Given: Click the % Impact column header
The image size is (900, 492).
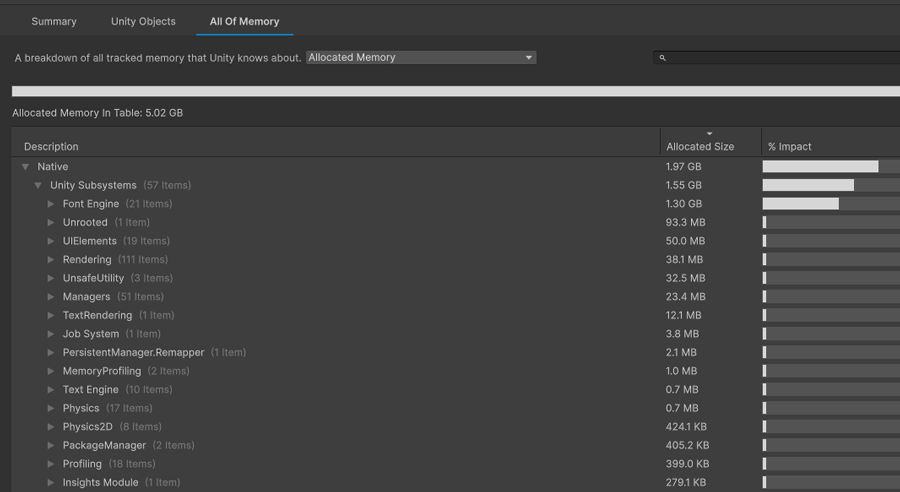Looking at the screenshot, I should 790,147.
